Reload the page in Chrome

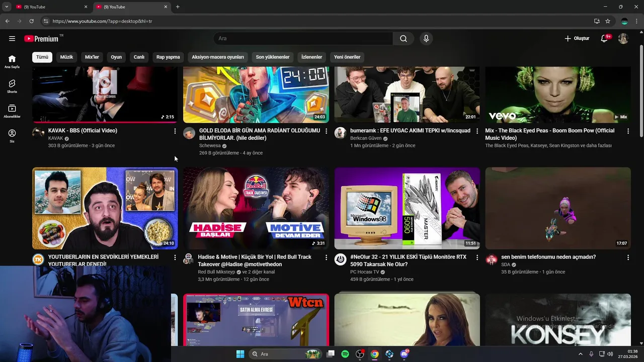[x=31, y=21]
